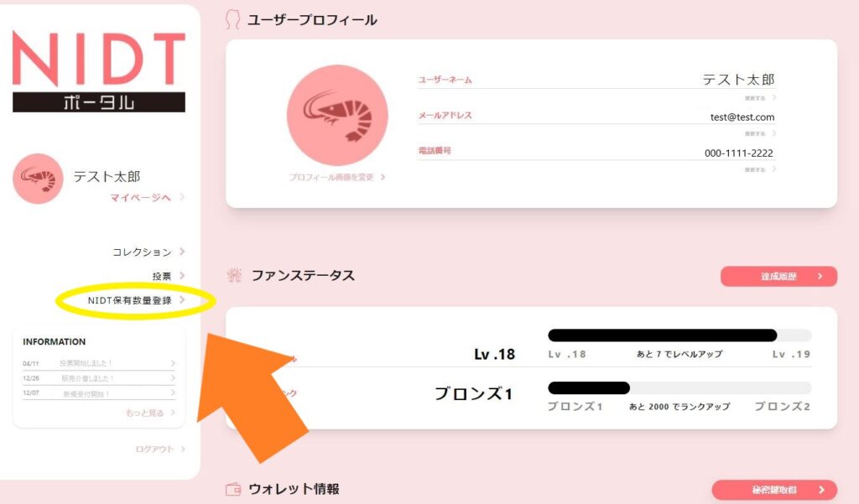Click the NIDT ポータル logo
Screen dimensions: 859x504
tap(99, 71)
